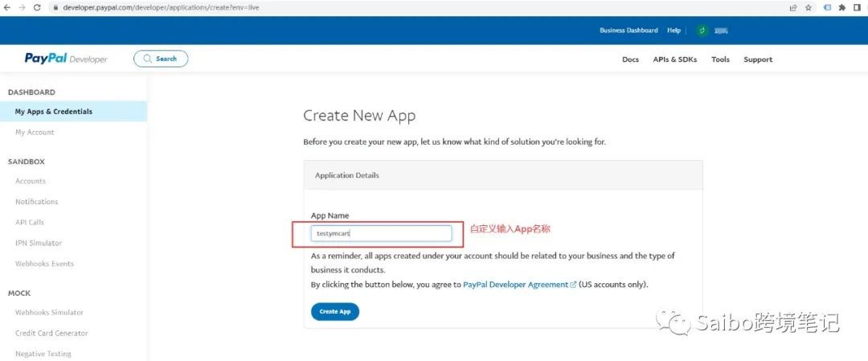Click the Create New App heading
868x361 pixels.
359,116
